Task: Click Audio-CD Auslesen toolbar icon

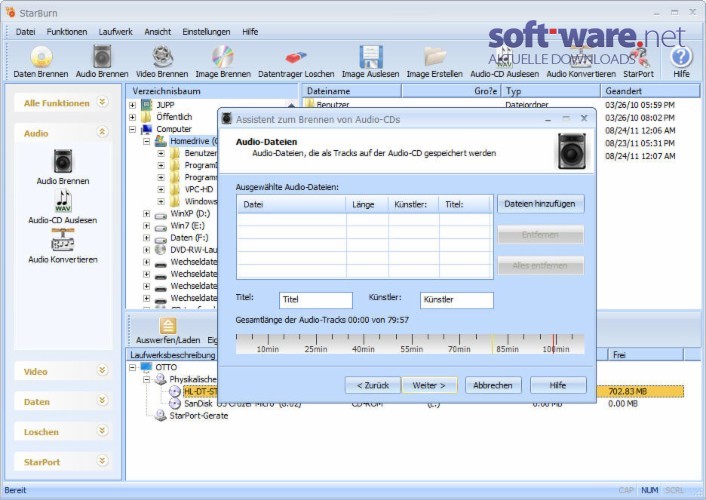Action: point(504,57)
